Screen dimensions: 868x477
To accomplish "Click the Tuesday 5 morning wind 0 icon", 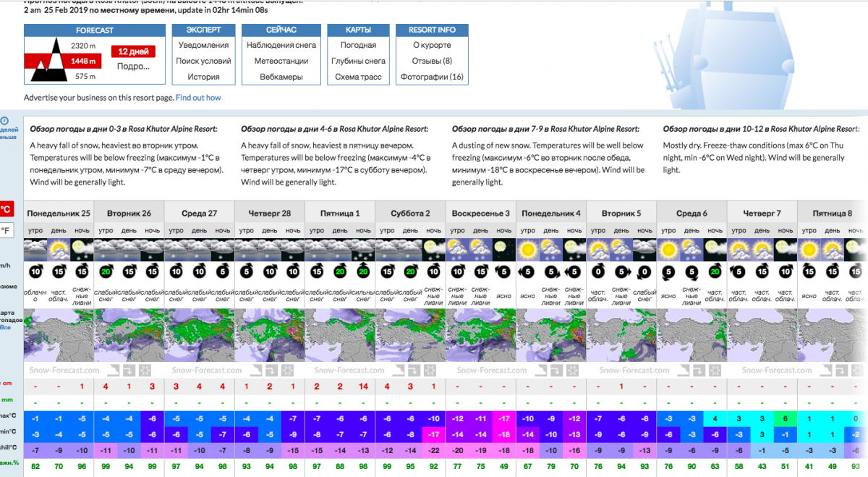I will click(598, 272).
